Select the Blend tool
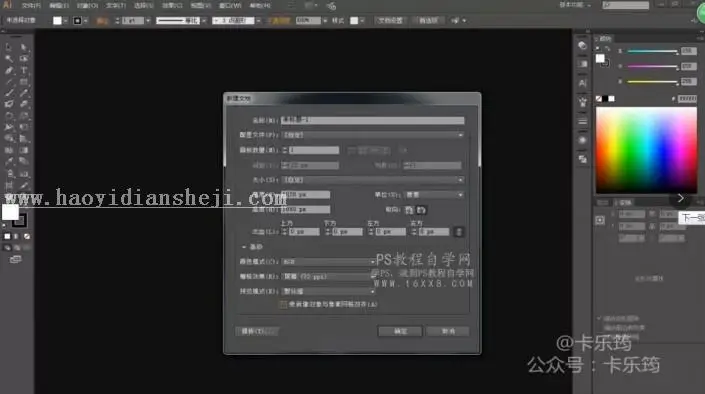This screenshot has width=705, height=394. 24,162
